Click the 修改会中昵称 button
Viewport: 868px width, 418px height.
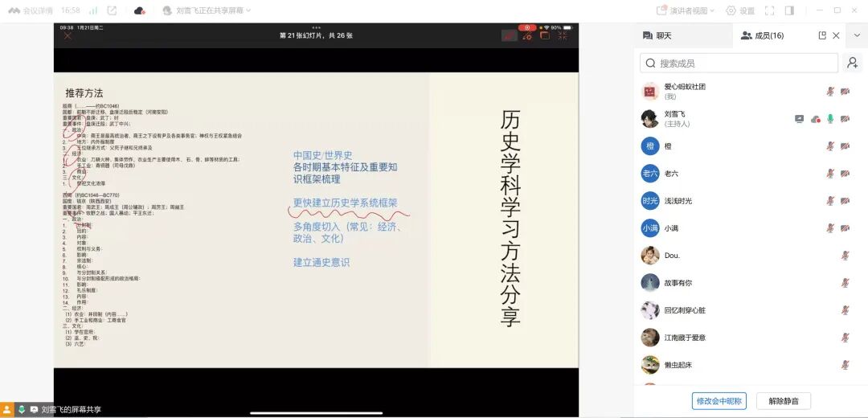click(x=719, y=401)
